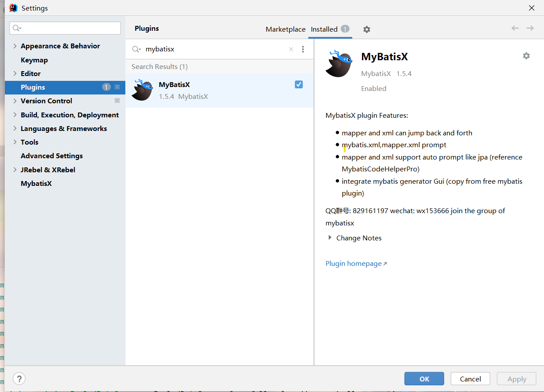Click the plugin search magnifier icon

(x=136, y=49)
